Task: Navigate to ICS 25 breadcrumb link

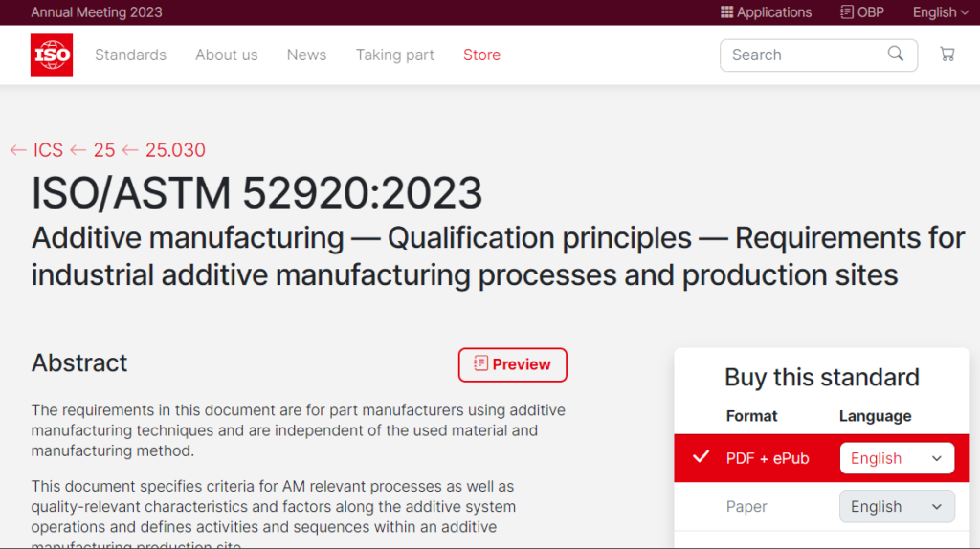Action: coord(104,150)
